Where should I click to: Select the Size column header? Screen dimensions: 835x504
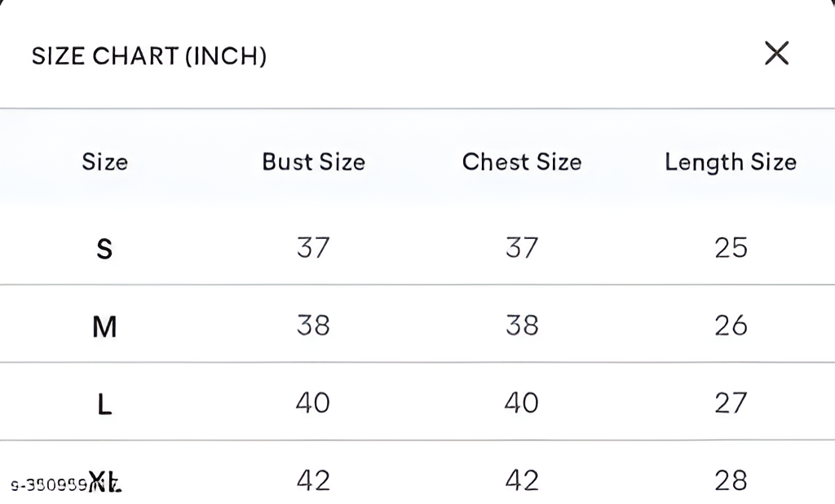tap(104, 161)
